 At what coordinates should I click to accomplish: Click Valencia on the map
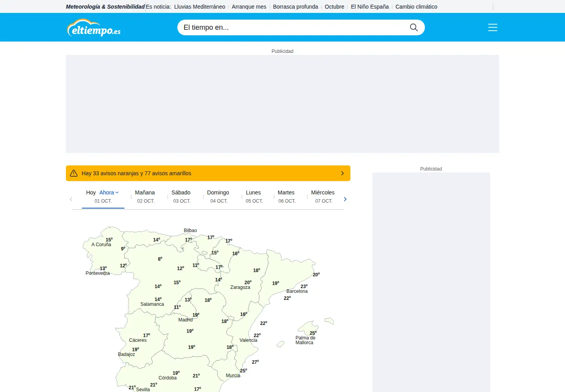pos(248,340)
